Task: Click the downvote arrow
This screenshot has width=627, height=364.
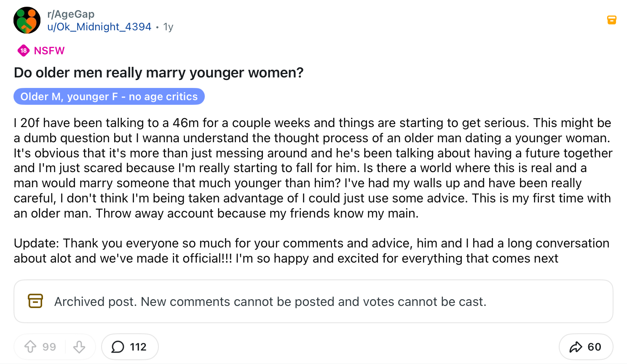Action: (x=79, y=347)
